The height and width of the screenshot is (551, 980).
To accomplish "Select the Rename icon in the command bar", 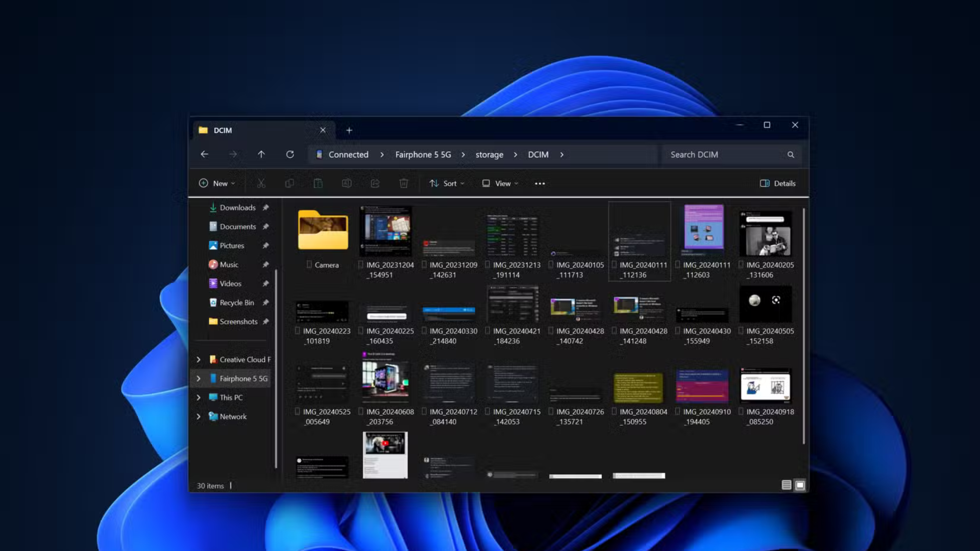I will coord(347,183).
